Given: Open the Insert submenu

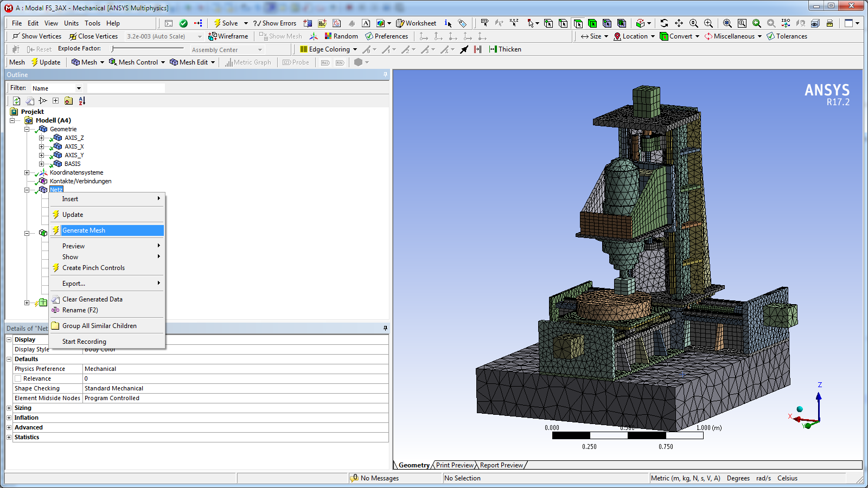Looking at the screenshot, I should pyautogui.click(x=107, y=199).
